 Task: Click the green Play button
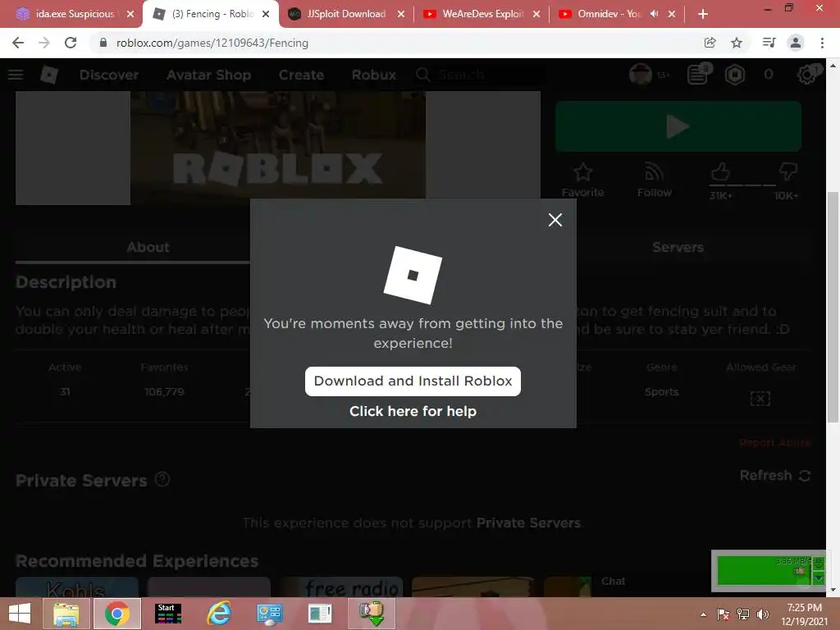tap(678, 126)
